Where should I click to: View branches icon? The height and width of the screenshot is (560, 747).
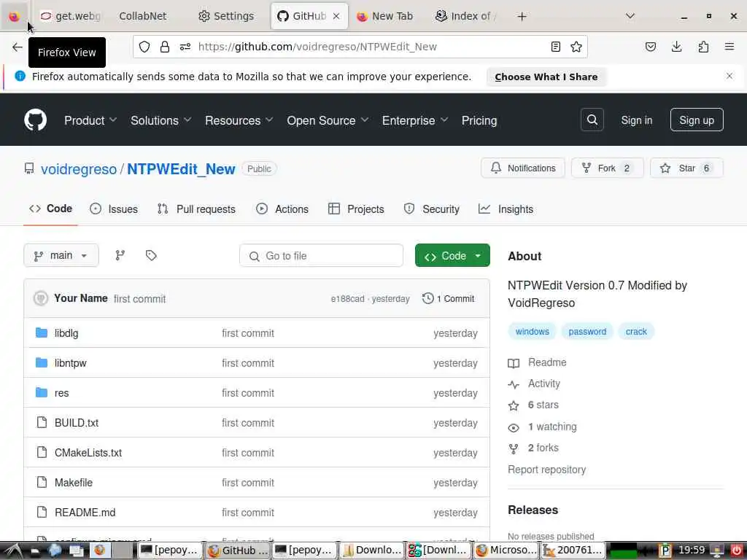click(120, 255)
